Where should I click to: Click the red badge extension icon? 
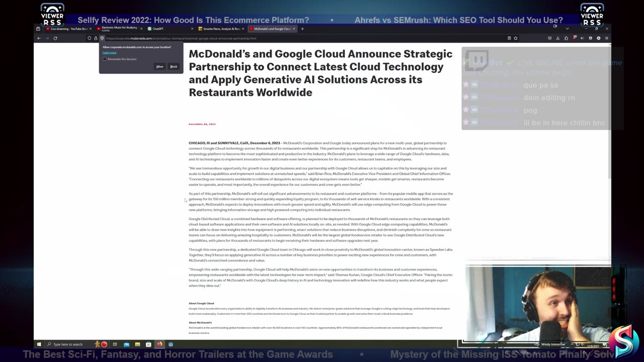(574, 38)
